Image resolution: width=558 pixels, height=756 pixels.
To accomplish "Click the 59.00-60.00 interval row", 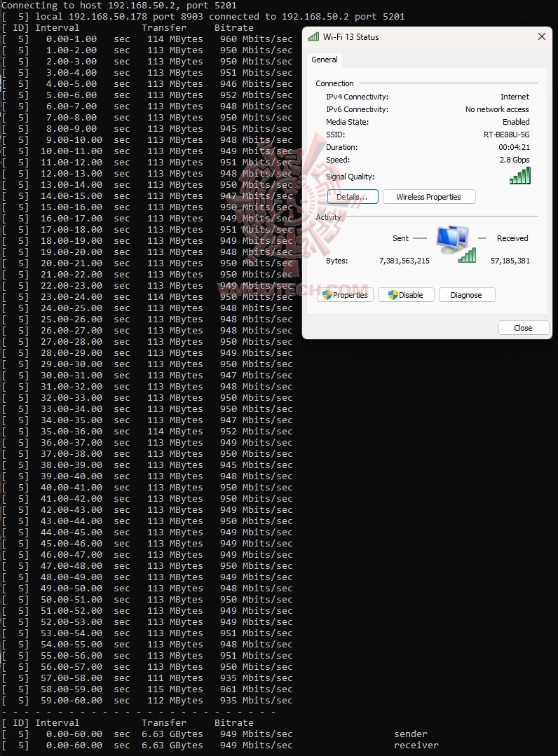I will coord(147,701).
